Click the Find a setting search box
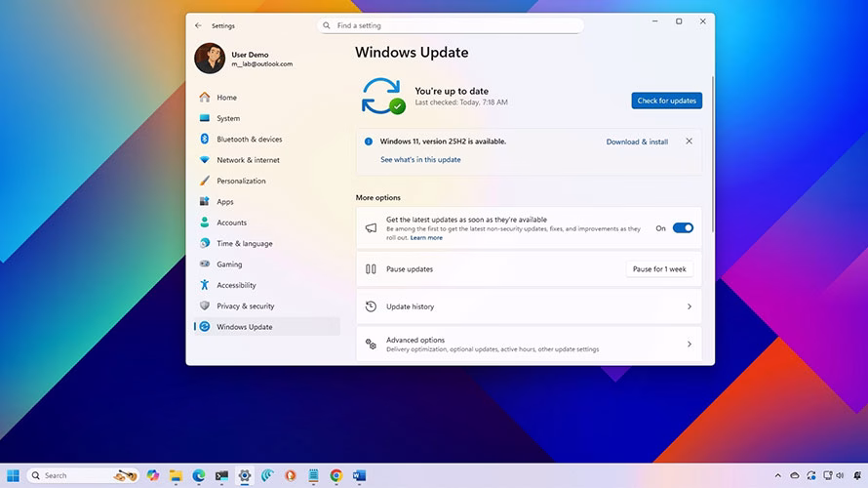 click(x=451, y=25)
